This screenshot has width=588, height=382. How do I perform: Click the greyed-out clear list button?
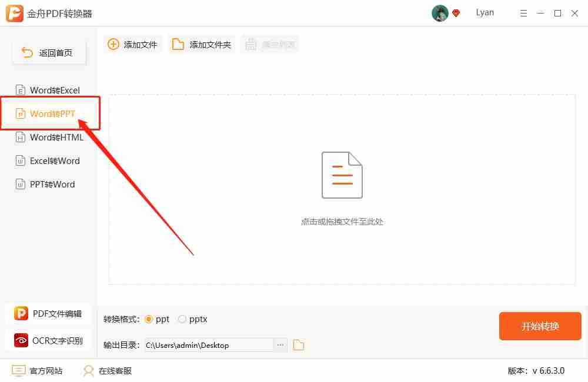click(270, 45)
